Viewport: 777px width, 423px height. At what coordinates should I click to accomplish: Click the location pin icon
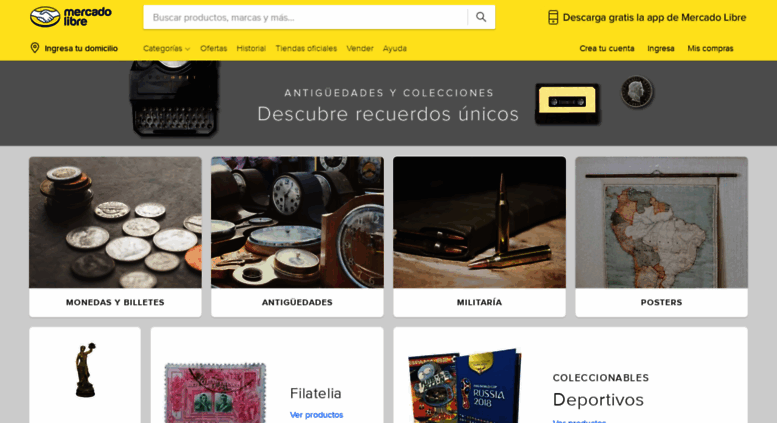35,48
